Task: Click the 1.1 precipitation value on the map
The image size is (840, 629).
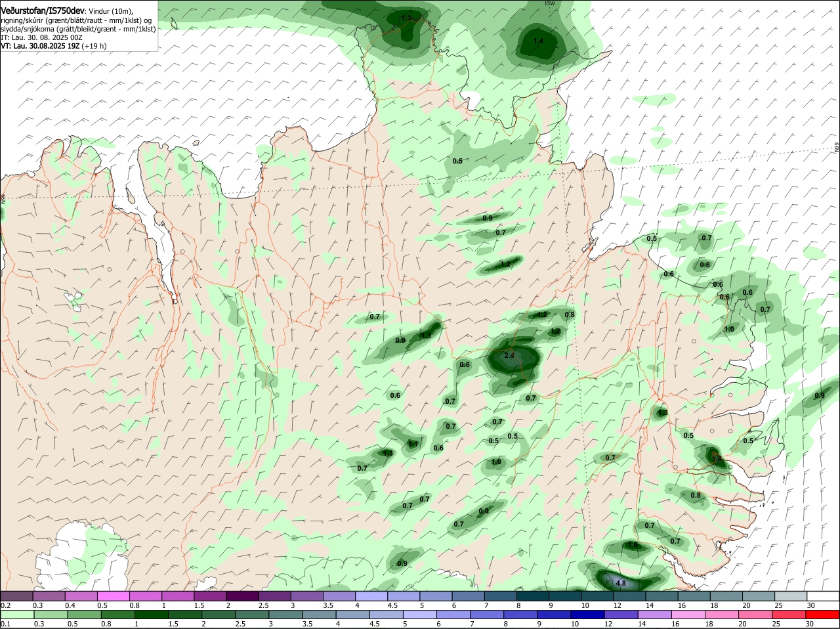Action: tap(413, 444)
